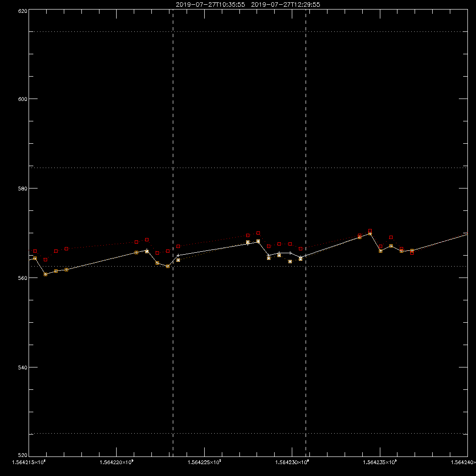
Task: Click the 1.564220×10⁹ x-axis label
Action: [117, 462]
